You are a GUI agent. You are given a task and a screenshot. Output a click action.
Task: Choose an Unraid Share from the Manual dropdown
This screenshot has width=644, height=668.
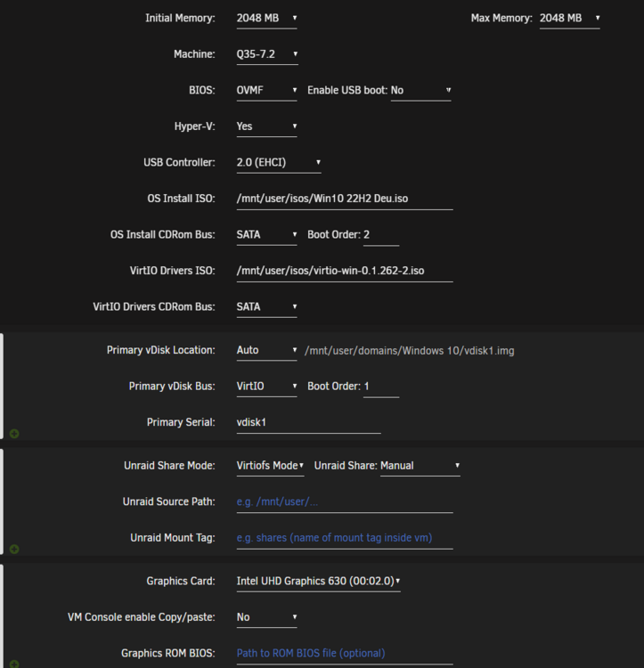coord(420,466)
